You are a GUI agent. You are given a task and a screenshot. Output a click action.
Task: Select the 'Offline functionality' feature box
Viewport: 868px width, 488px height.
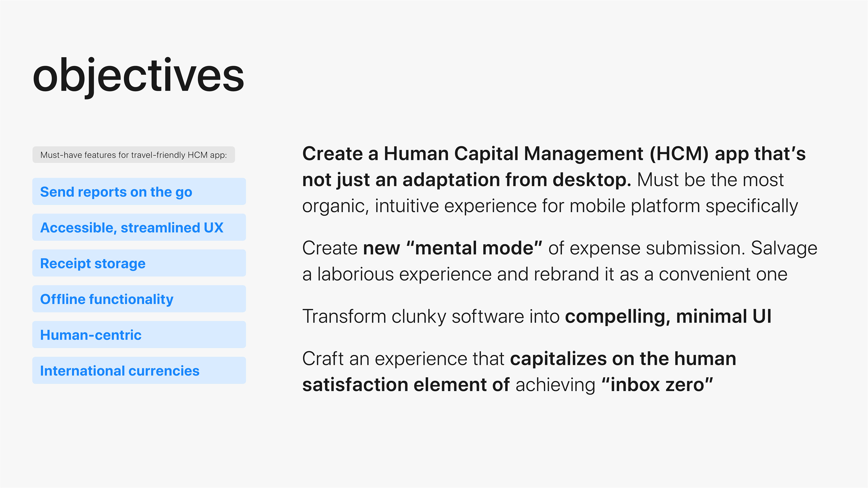pos(139,299)
